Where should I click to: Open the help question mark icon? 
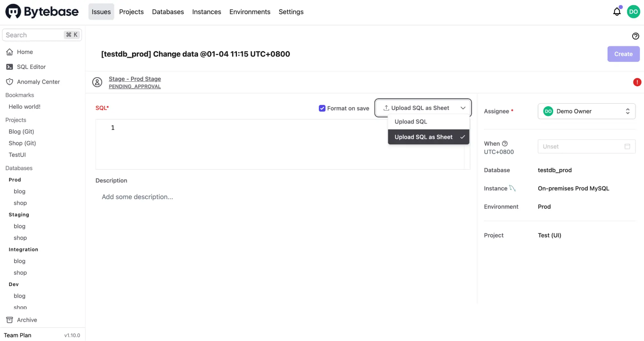coord(635,36)
